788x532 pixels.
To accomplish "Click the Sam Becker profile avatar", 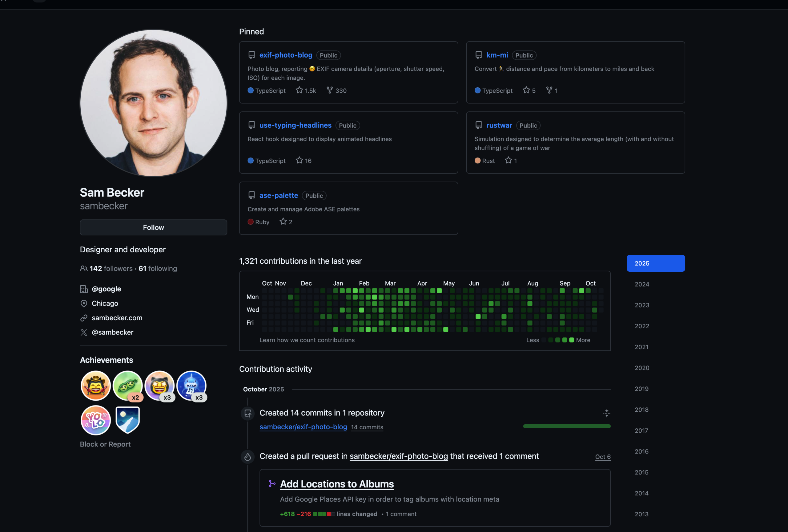I will pyautogui.click(x=153, y=103).
